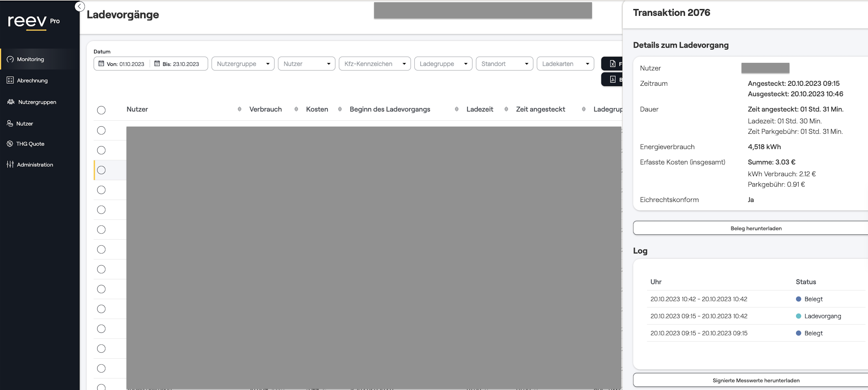868x390 pixels.
Task: Click Beleg herunterladen button
Action: (755, 228)
